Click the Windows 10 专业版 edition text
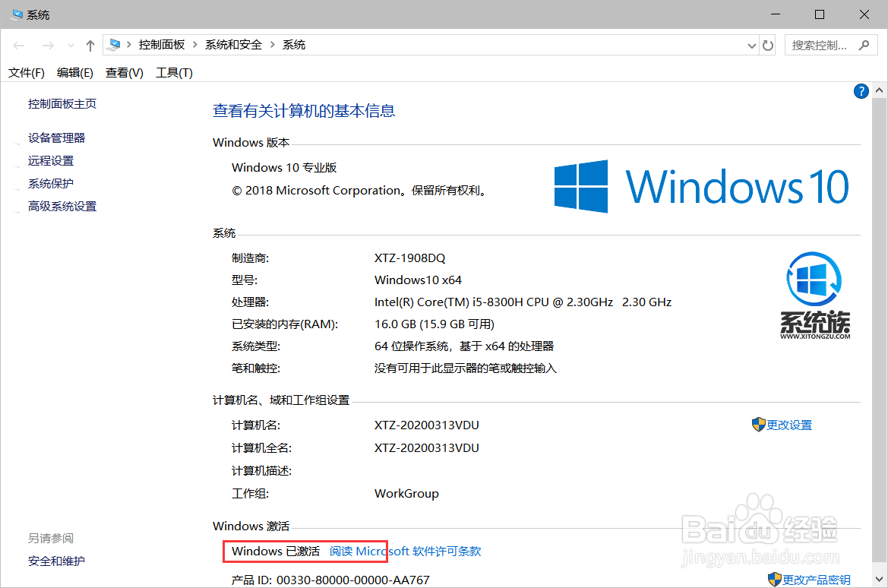This screenshot has width=888, height=588. click(284, 168)
